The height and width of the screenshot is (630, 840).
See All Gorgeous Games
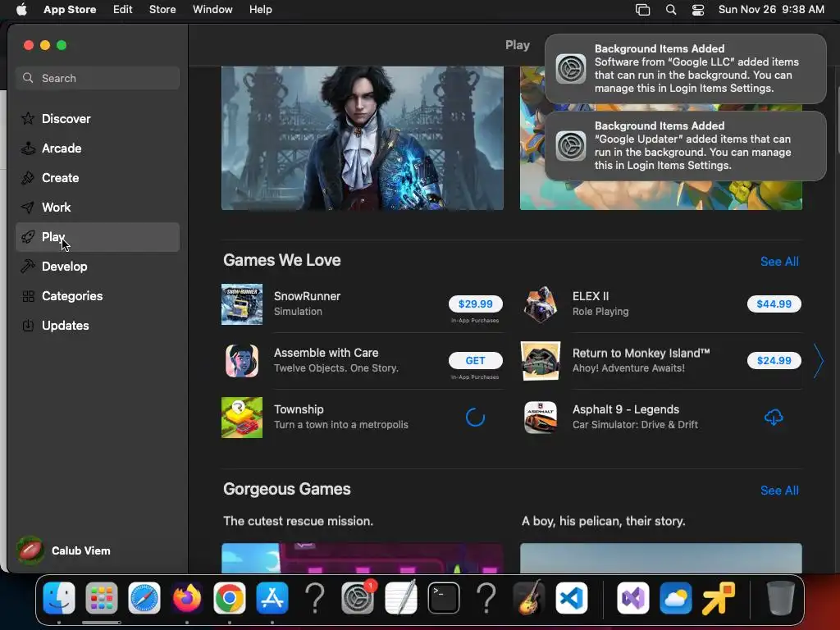[779, 491]
